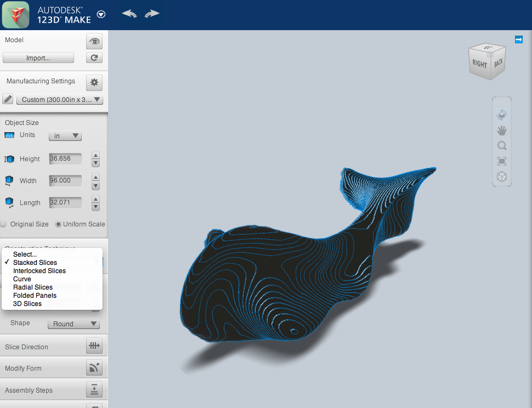Select the Orbit navigation tool
532x408 pixels.
click(x=502, y=115)
